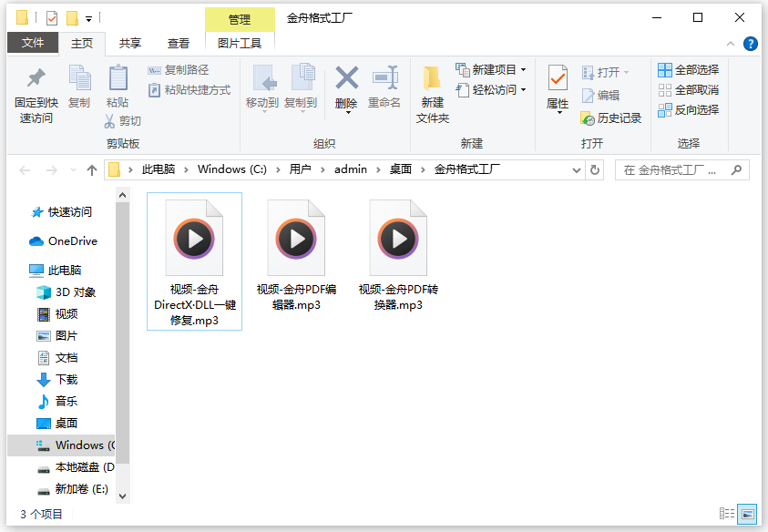Click the Paste (粘贴) ribbon icon
This screenshot has width=768, height=532.
118,78
